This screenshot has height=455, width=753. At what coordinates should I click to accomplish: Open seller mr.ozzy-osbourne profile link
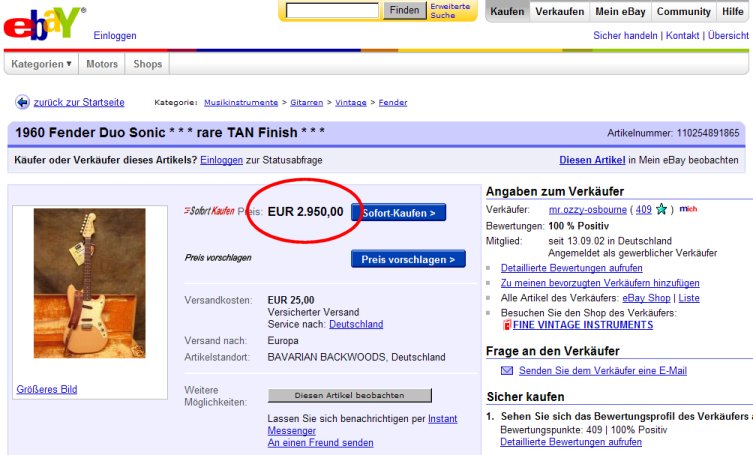pos(587,209)
